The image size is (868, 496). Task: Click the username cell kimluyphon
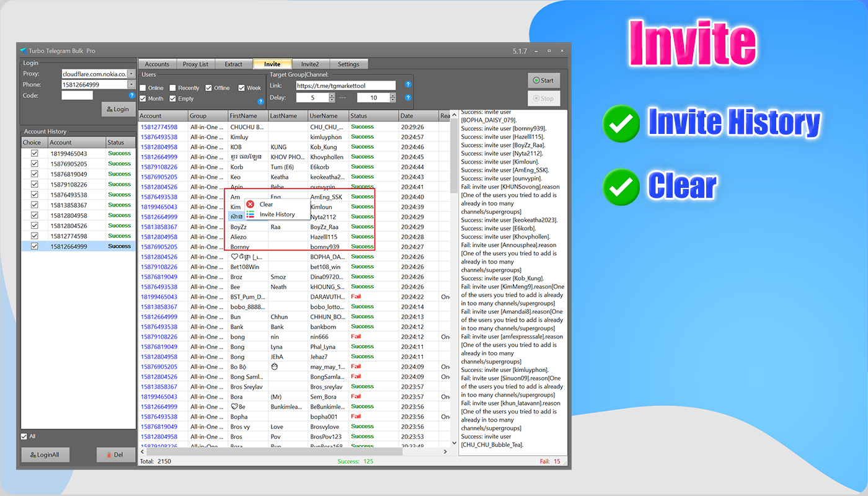328,137
